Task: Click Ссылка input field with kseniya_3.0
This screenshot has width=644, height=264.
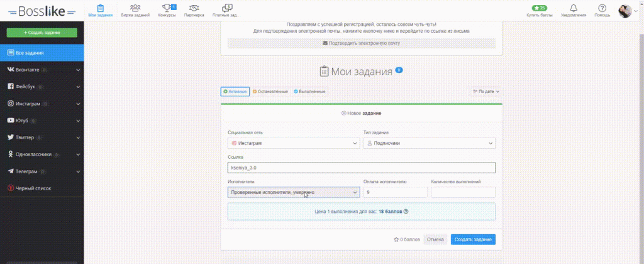Action: pos(362,168)
